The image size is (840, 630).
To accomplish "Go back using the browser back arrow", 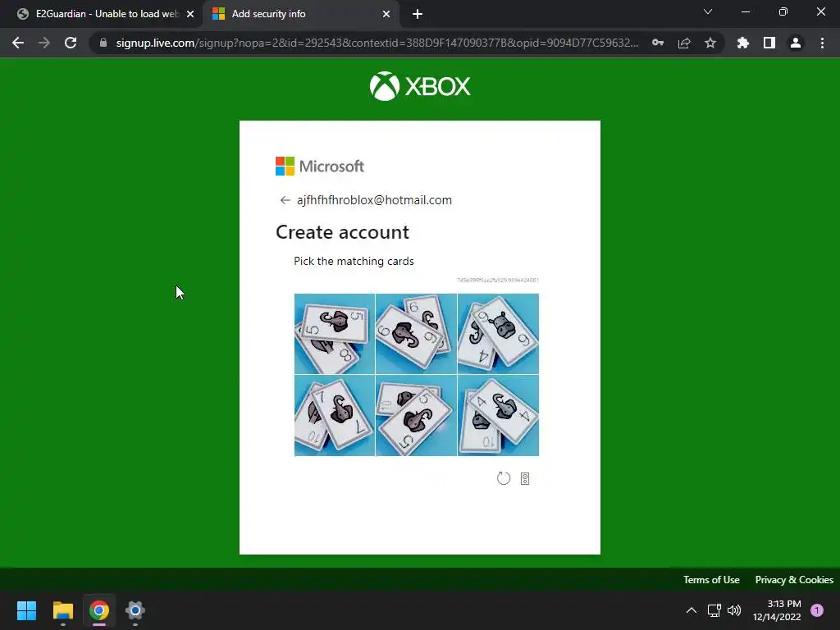I will click(18, 43).
